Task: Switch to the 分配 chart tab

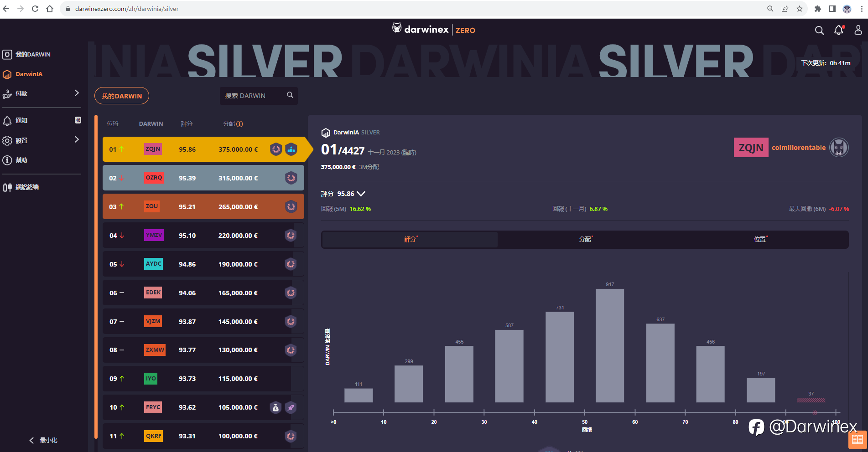Action: 585,240
